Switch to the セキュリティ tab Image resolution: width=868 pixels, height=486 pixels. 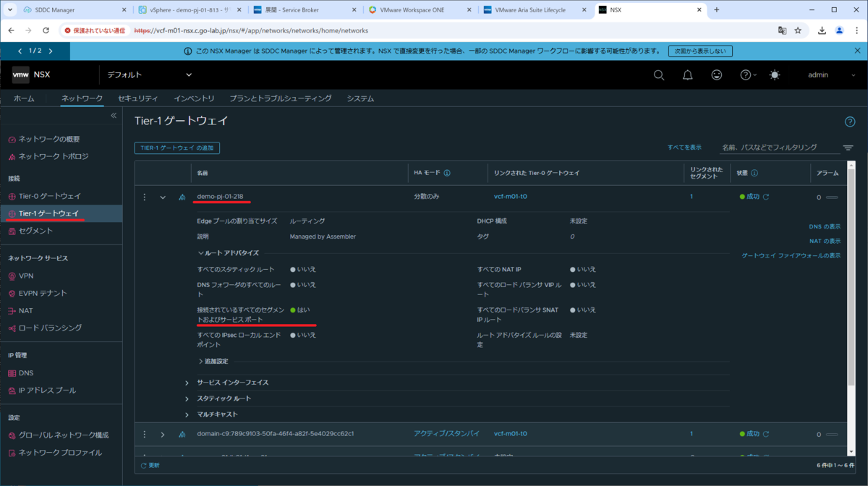137,98
